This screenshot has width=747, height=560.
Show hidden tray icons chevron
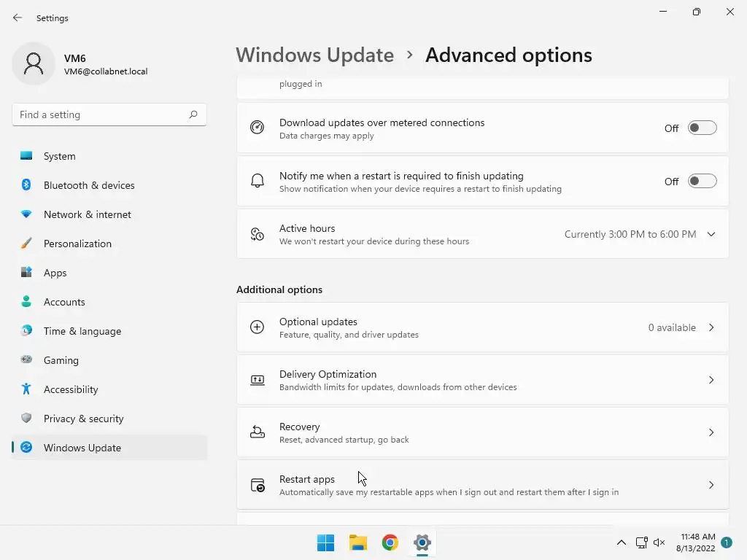pyautogui.click(x=622, y=542)
